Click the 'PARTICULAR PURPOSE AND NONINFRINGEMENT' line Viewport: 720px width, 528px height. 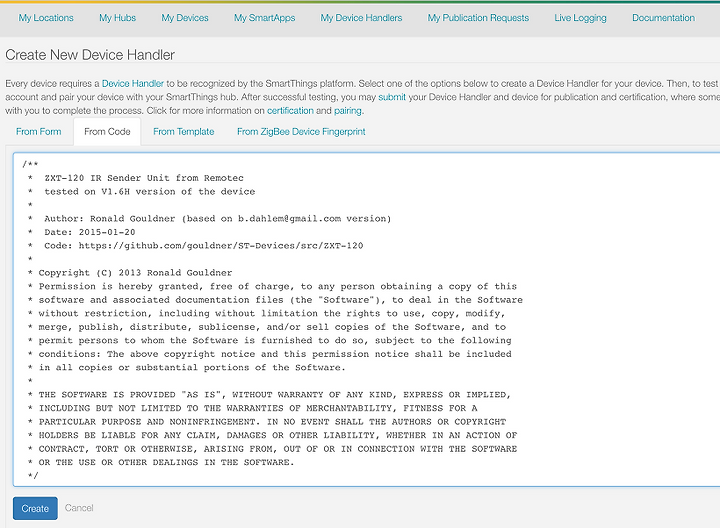coord(272,422)
